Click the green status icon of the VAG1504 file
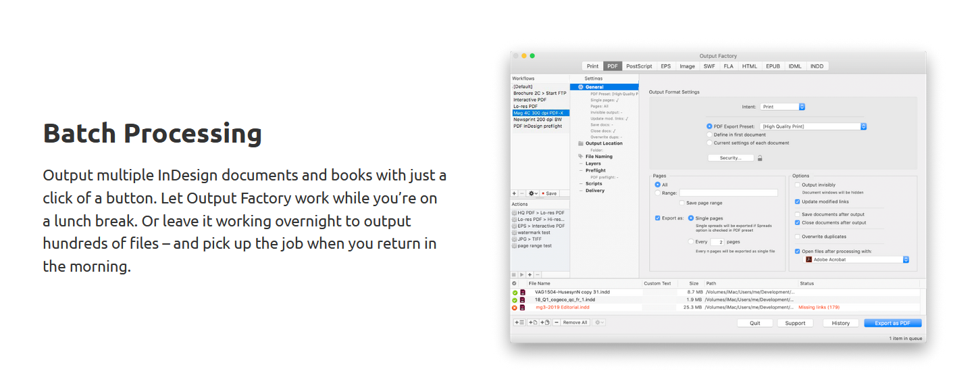This screenshot has height=390, width=980. click(x=515, y=293)
